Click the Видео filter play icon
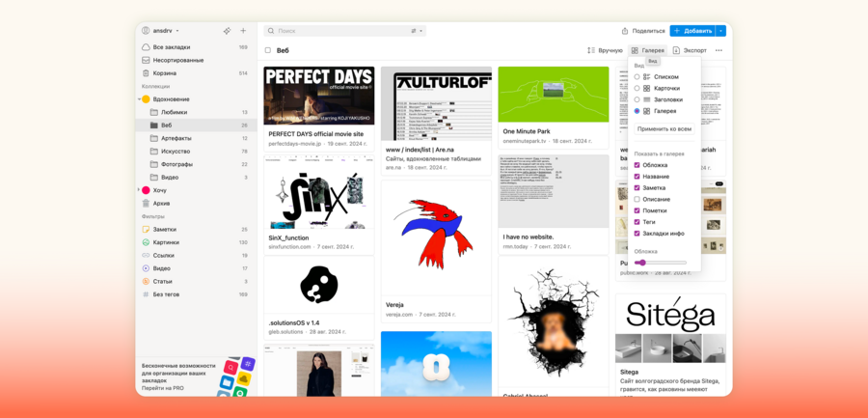The width and height of the screenshot is (868, 418). pos(146,268)
